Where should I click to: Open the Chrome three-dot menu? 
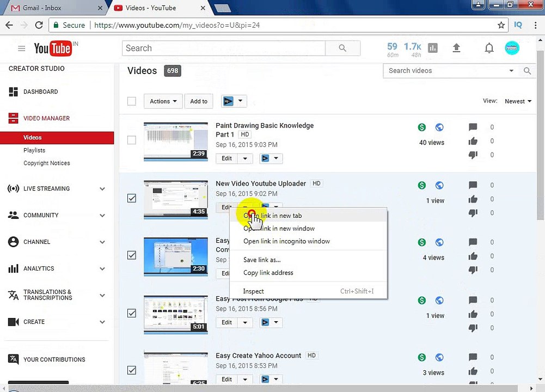(x=535, y=25)
